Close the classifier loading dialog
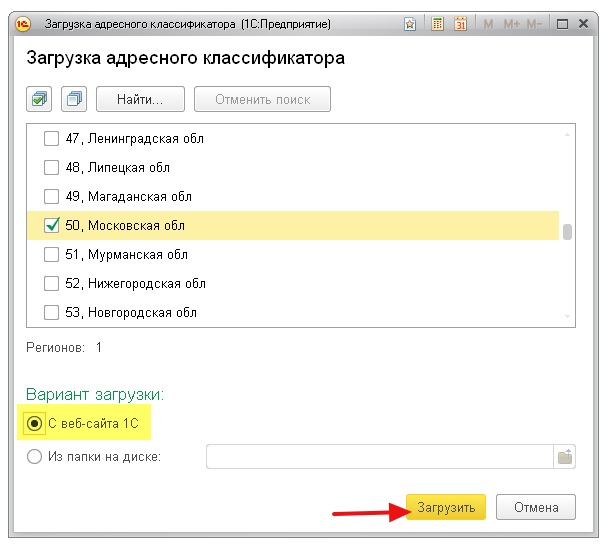 coord(583,24)
